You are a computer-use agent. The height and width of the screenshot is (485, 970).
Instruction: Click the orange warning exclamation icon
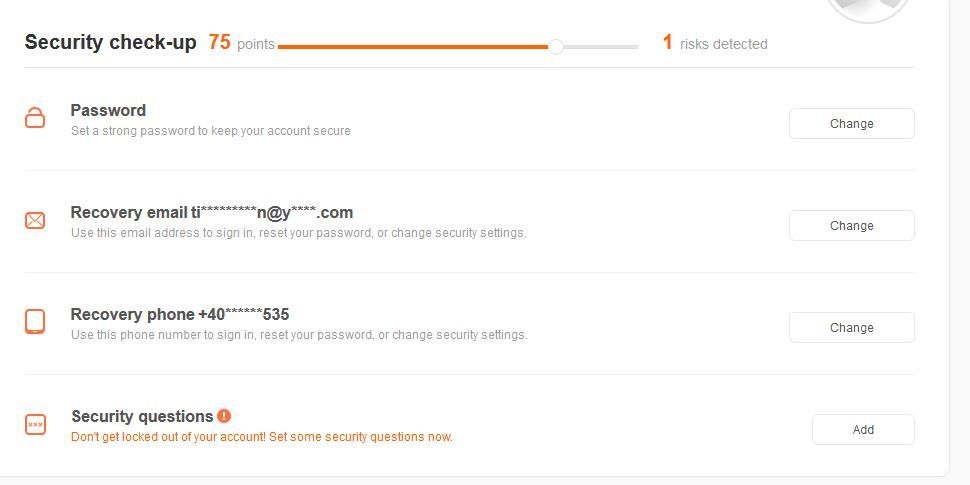(x=224, y=416)
